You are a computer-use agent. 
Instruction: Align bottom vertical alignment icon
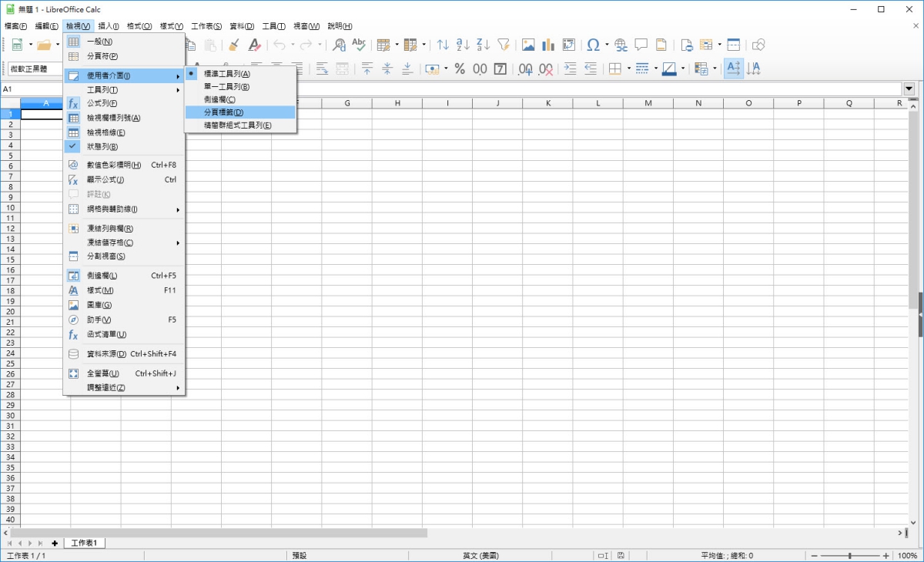click(x=407, y=69)
